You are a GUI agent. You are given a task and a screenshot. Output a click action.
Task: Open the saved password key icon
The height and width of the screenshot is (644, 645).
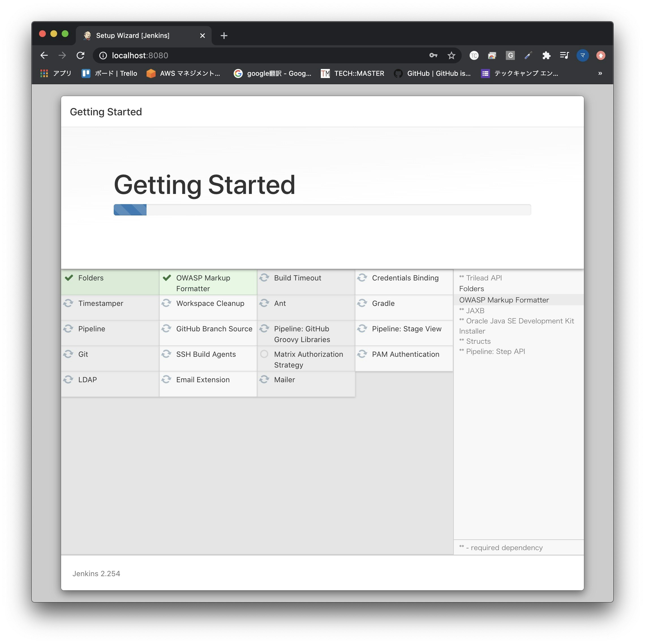pyautogui.click(x=433, y=55)
